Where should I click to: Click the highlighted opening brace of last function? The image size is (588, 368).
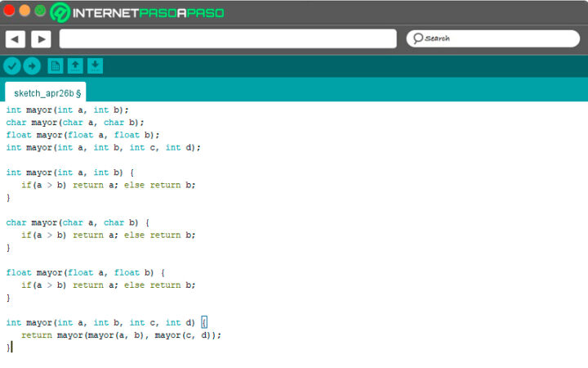204,322
